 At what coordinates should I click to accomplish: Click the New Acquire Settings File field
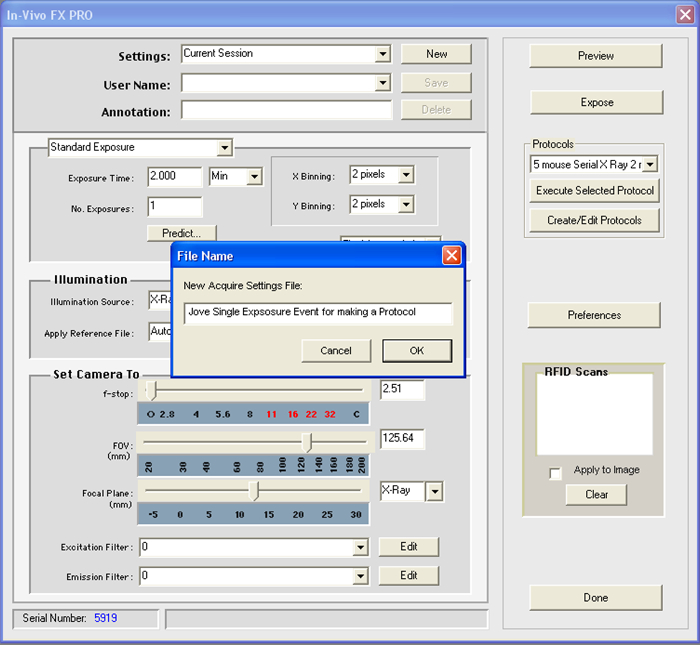pyautogui.click(x=318, y=312)
